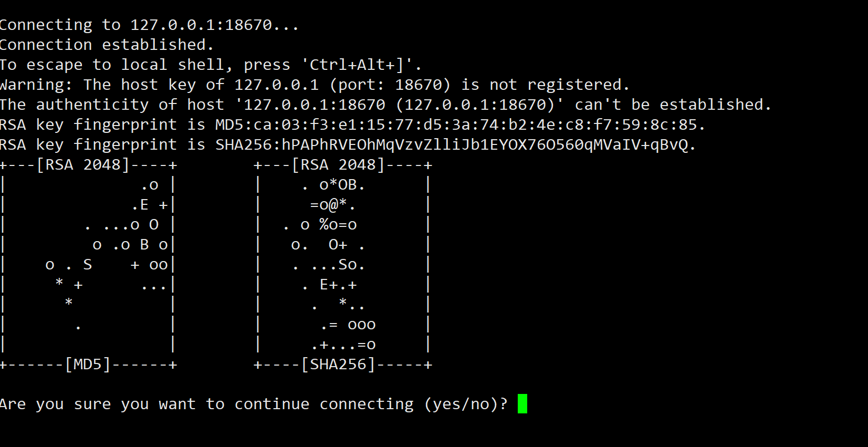
Task: Click the "Connection established." text
Action: tap(107, 45)
